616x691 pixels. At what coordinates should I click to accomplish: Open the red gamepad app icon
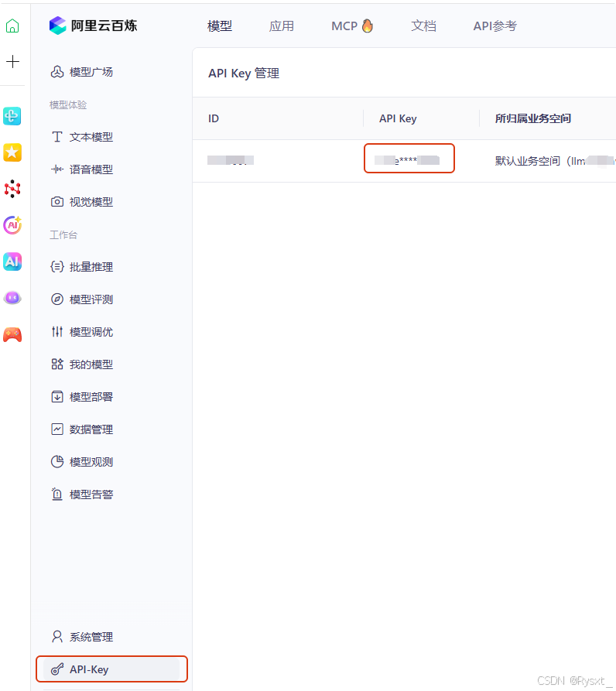[12, 335]
